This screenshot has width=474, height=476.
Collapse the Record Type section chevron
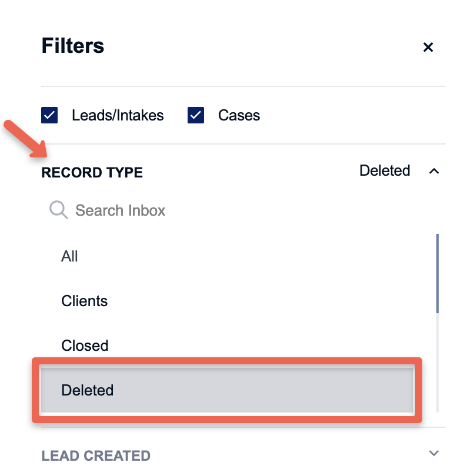(x=434, y=171)
